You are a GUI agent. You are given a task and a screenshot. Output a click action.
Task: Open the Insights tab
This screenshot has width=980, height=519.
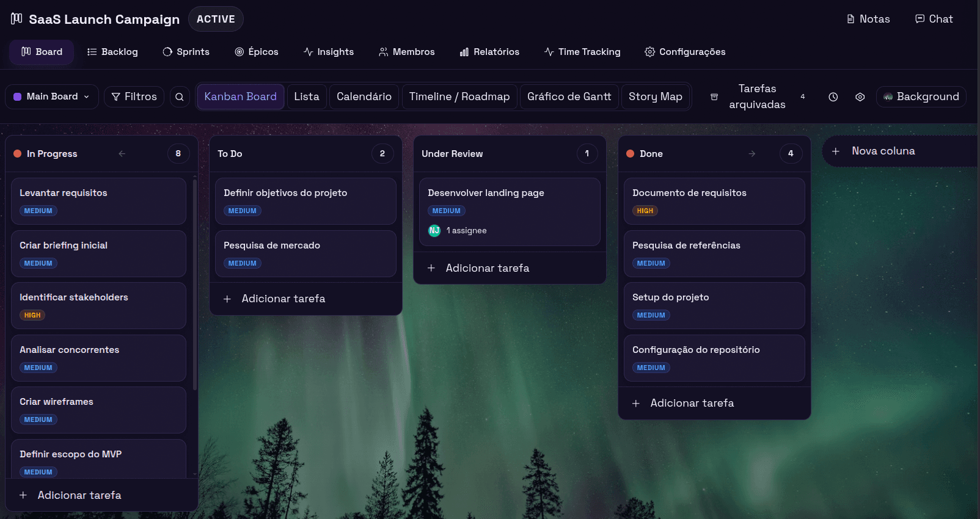click(x=329, y=52)
